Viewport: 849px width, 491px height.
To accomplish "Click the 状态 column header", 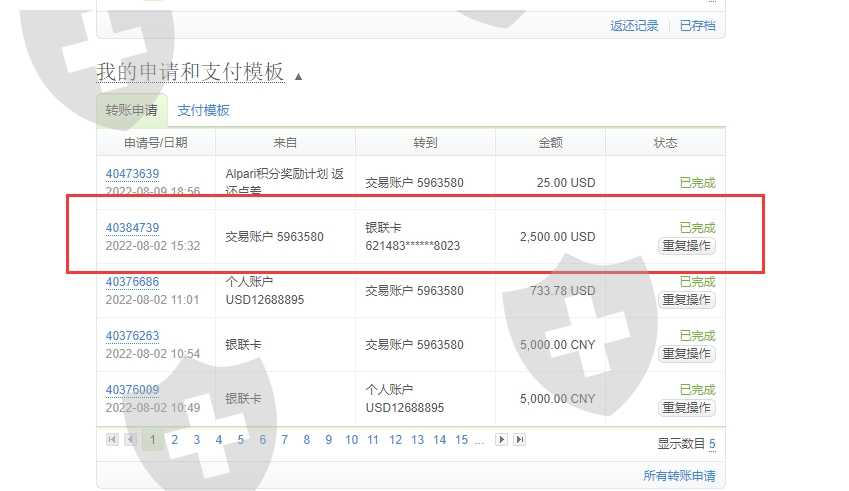I will coord(665,143).
